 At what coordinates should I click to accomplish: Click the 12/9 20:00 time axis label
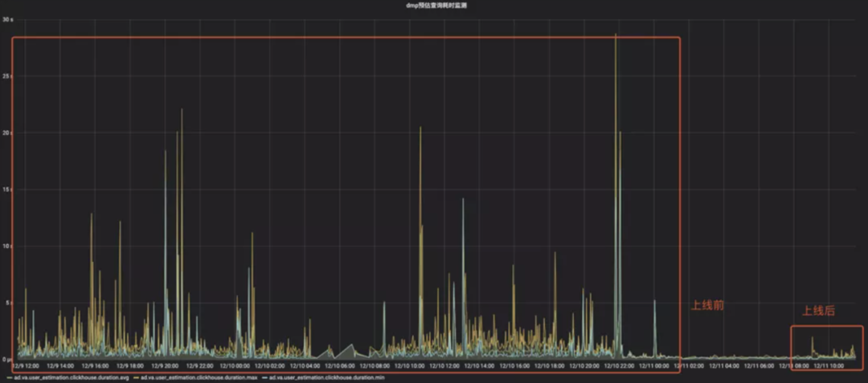165,366
